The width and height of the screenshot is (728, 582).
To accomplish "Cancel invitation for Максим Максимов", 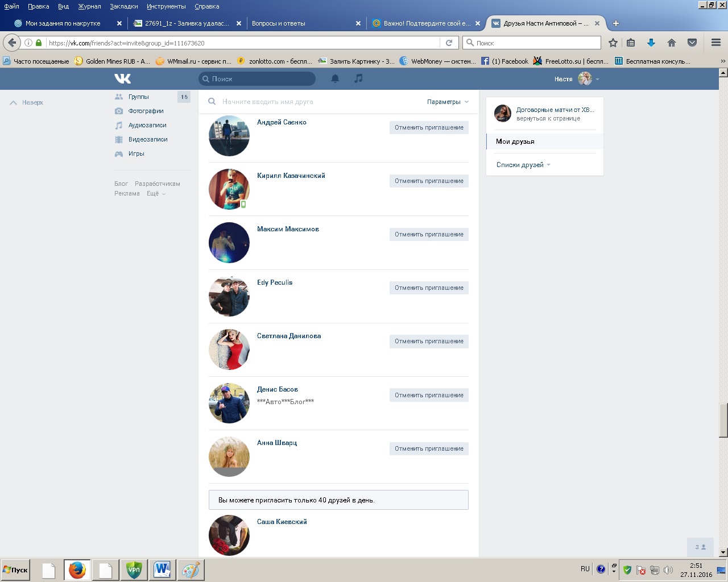I will (x=429, y=234).
